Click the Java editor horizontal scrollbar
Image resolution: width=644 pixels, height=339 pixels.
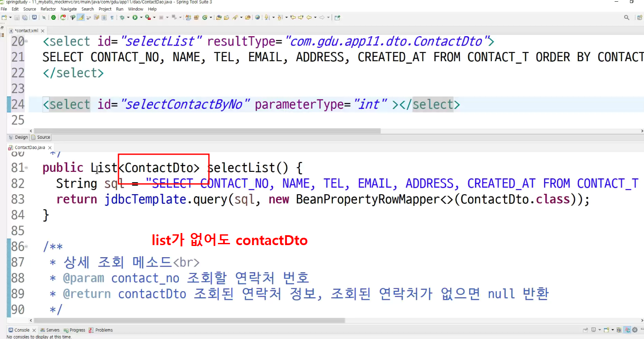pos(189,320)
